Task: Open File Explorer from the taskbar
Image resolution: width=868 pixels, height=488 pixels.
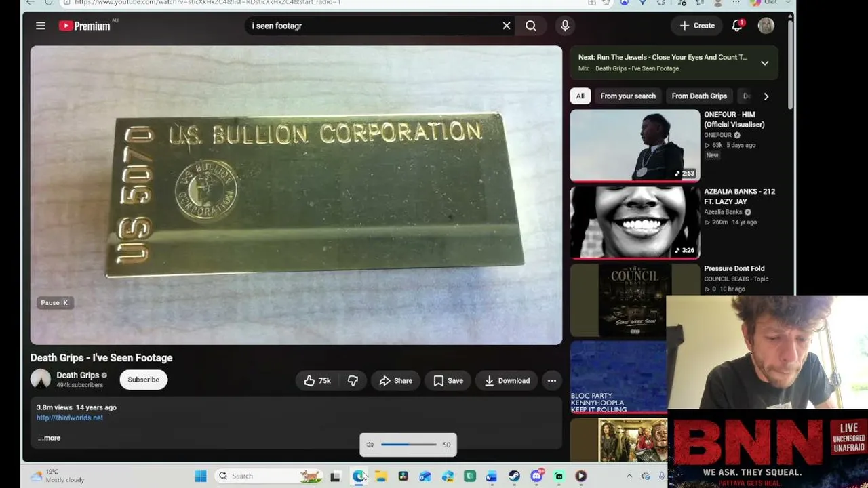Action: click(x=380, y=476)
